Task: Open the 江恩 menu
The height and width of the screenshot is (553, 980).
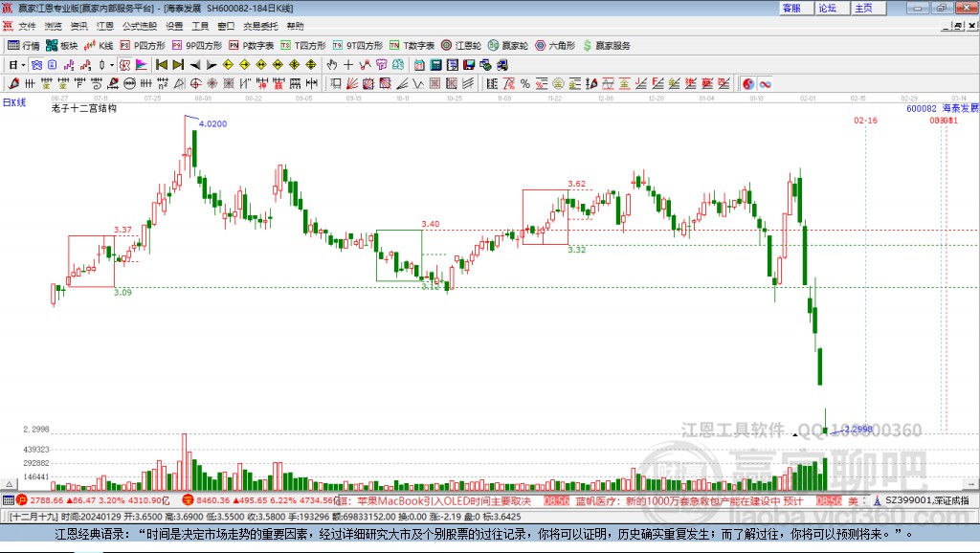Action: tap(105, 26)
